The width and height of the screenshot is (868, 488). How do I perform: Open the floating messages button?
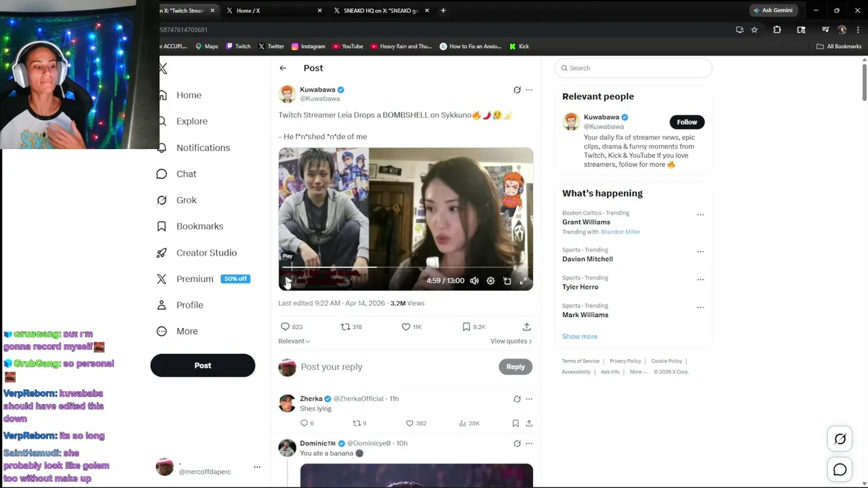(x=840, y=469)
